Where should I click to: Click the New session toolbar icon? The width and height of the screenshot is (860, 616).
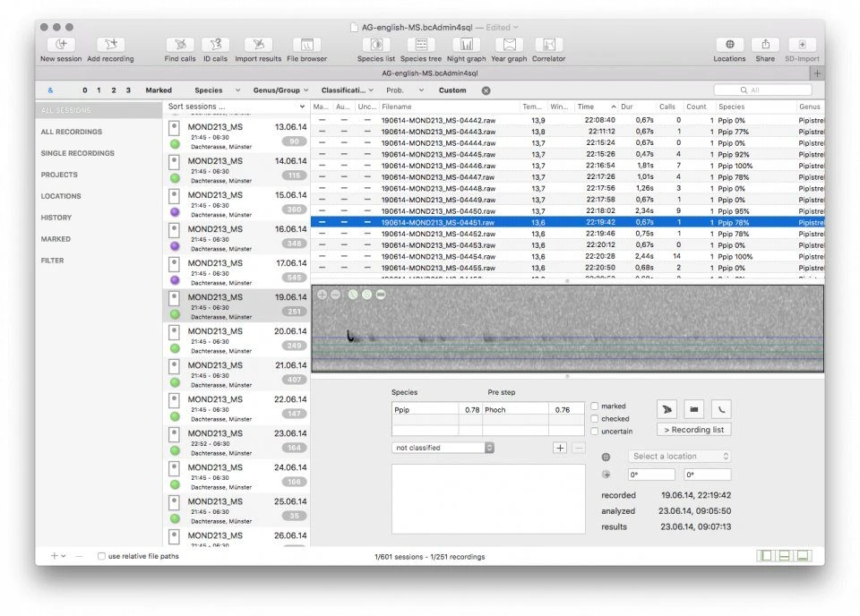61,45
